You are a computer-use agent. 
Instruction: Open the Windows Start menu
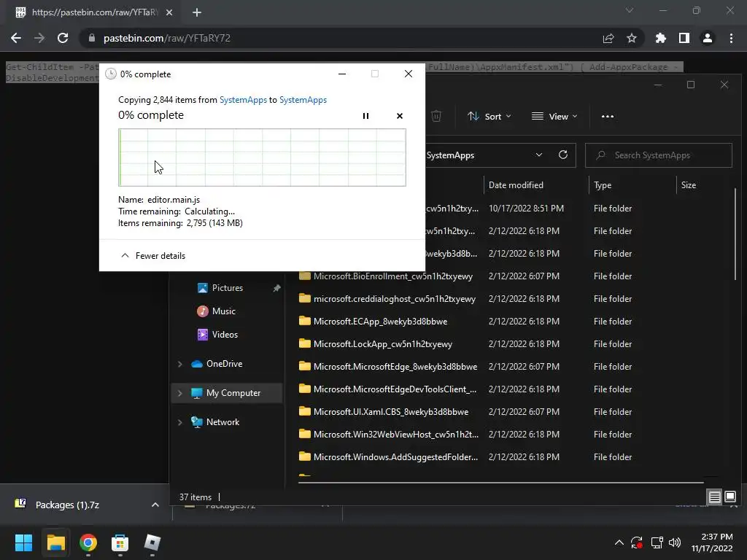point(23,542)
